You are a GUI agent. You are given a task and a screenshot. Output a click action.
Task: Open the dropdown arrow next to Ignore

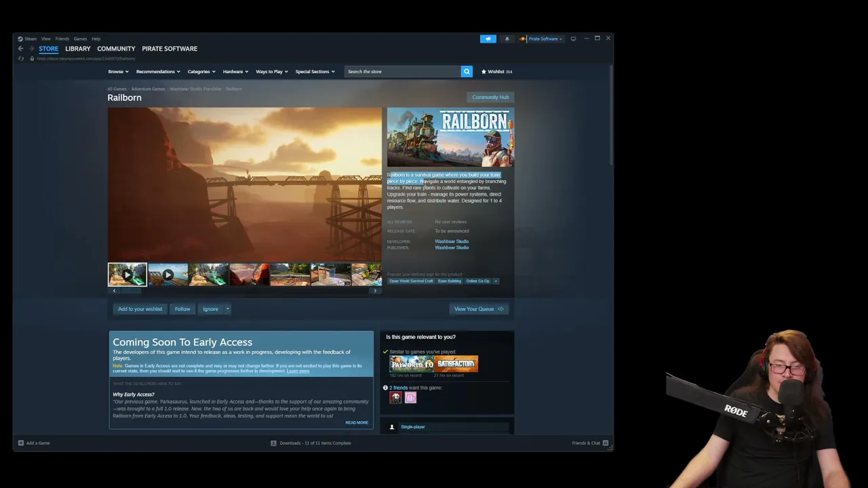(227, 309)
